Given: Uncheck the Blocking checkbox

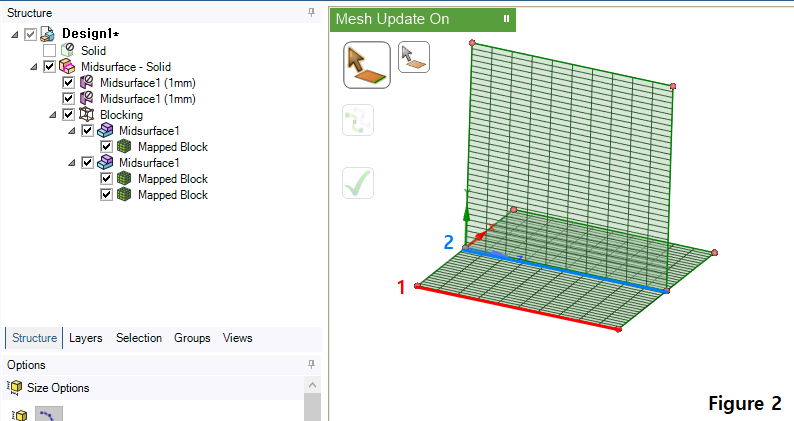Looking at the screenshot, I should 68,114.
